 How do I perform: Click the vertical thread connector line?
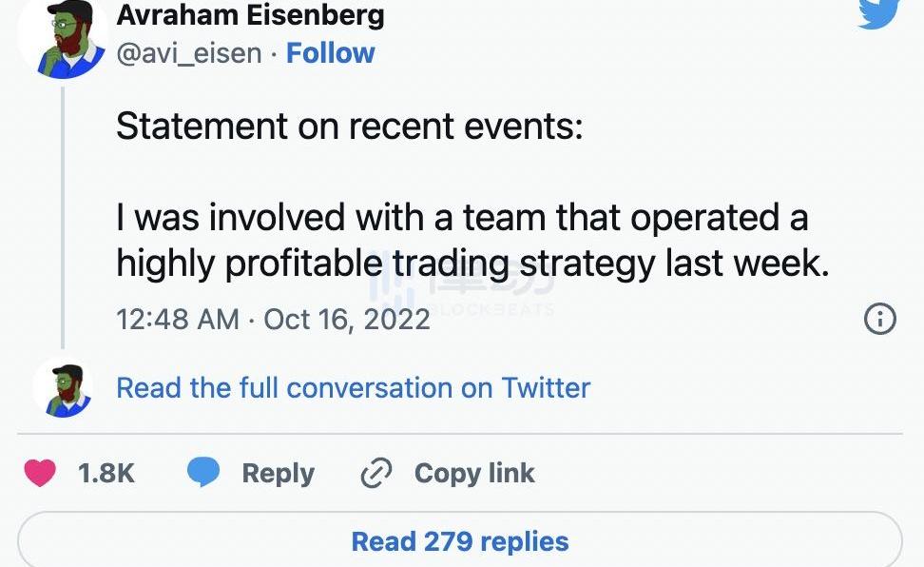point(63,218)
